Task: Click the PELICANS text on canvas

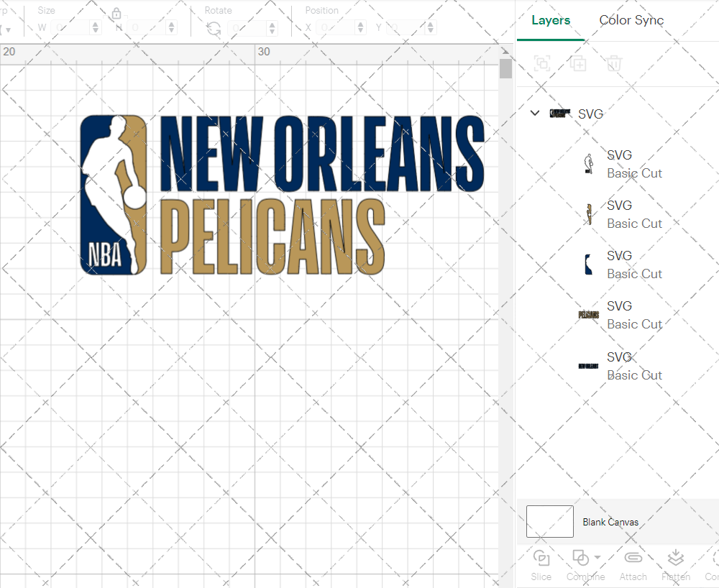Action: click(273, 236)
